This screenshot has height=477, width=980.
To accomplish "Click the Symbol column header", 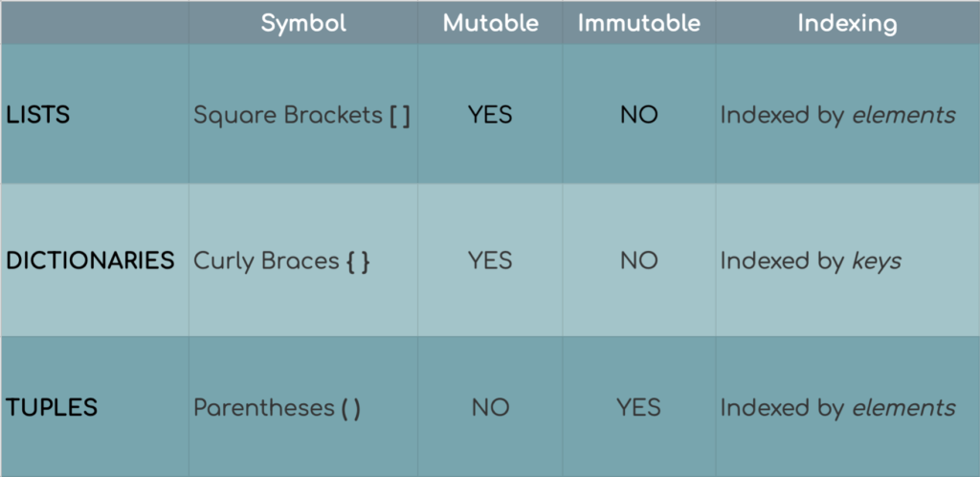I will click(303, 23).
